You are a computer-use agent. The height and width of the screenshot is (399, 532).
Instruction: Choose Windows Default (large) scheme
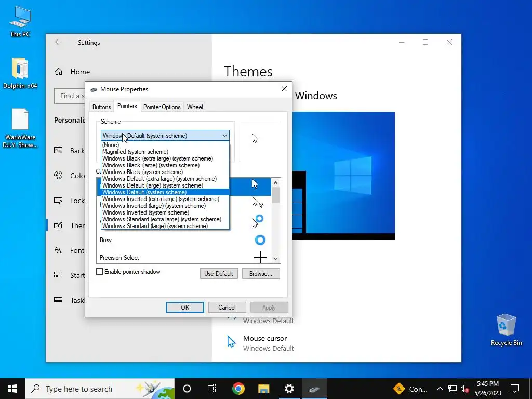pos(165,185)
